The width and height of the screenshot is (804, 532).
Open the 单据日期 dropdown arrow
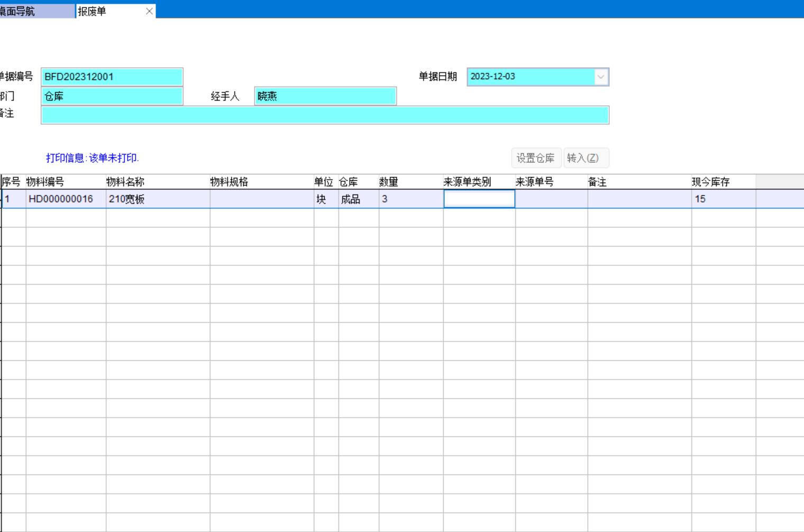pos(601,77)
